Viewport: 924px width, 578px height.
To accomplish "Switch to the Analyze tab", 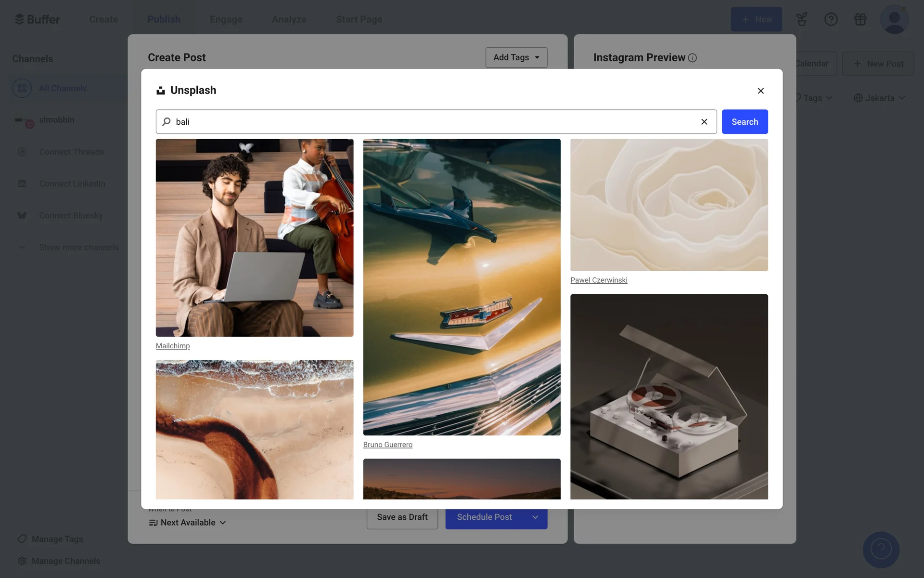I will pyautogui.click(x=289, y=19).
